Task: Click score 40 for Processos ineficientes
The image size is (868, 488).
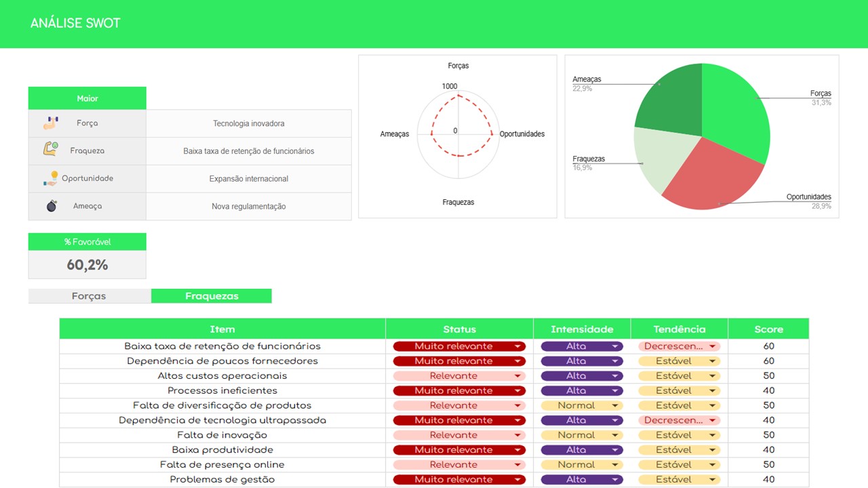Action: [768, 391]
